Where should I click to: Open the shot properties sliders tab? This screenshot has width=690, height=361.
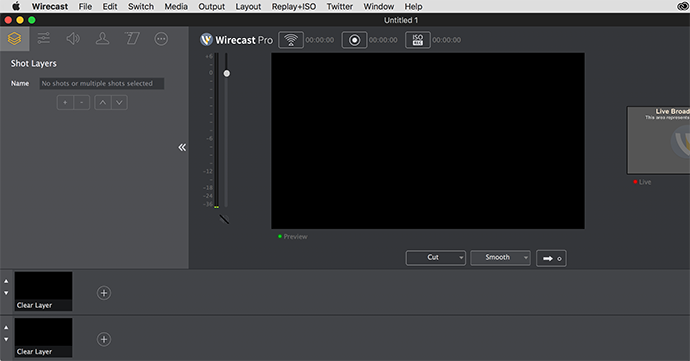tap(44, 39)
